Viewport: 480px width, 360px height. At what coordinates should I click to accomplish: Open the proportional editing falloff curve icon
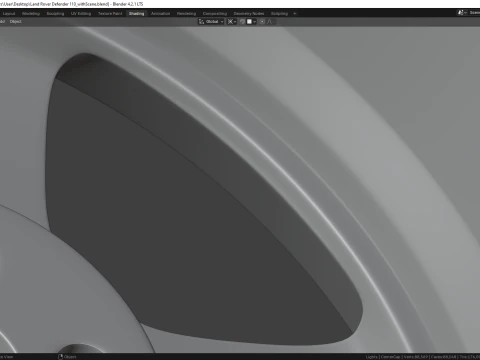tap(269, 22)
